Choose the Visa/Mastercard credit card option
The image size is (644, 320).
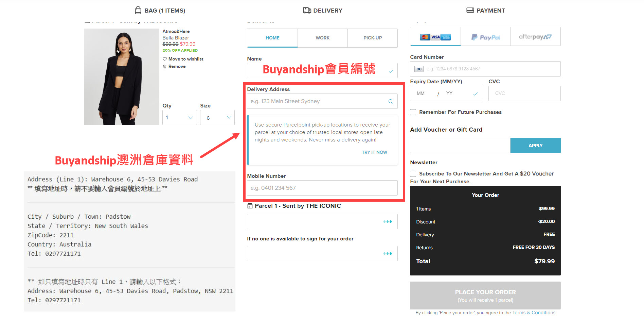(435, 37)
